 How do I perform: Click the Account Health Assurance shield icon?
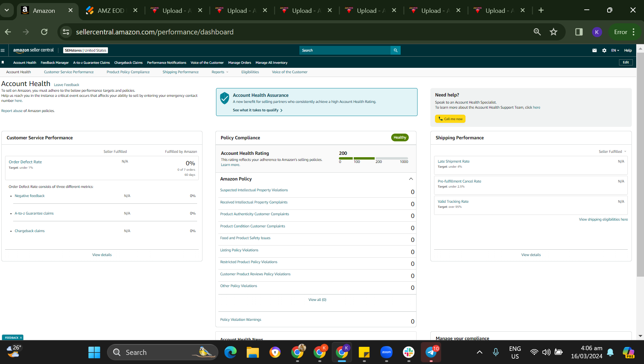point(224,98)
